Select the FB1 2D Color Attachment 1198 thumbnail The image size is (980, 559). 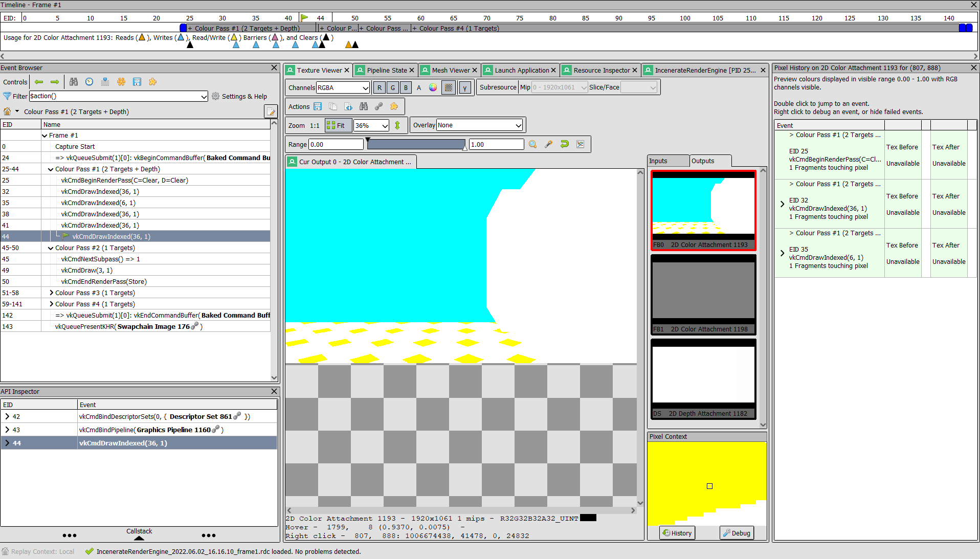[703, 294]
